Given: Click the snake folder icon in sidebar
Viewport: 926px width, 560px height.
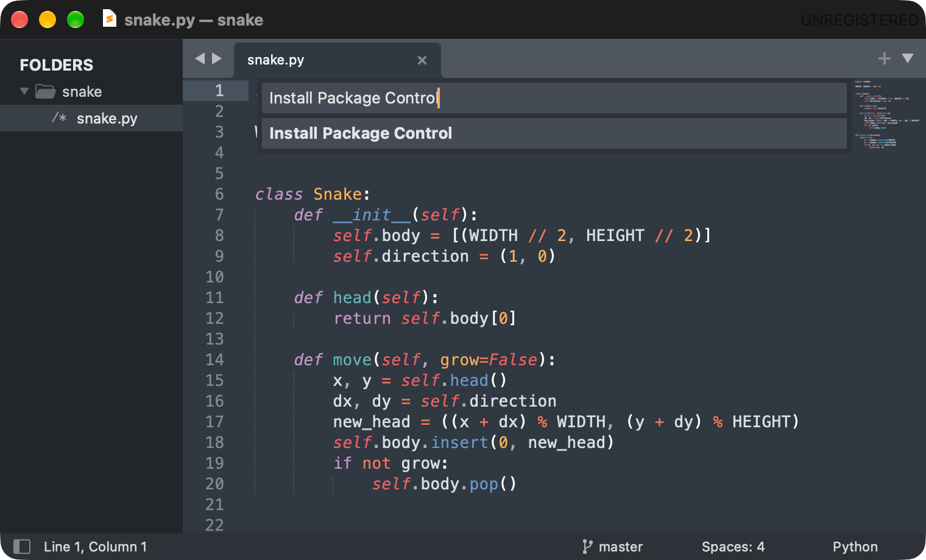Looking at the screenshot, I should (46, 91).
